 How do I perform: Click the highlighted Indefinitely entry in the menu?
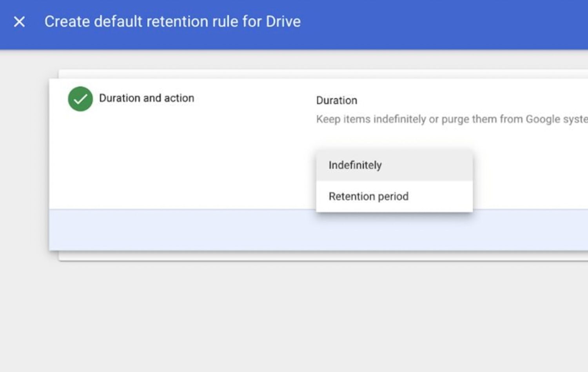coord(354,165)
